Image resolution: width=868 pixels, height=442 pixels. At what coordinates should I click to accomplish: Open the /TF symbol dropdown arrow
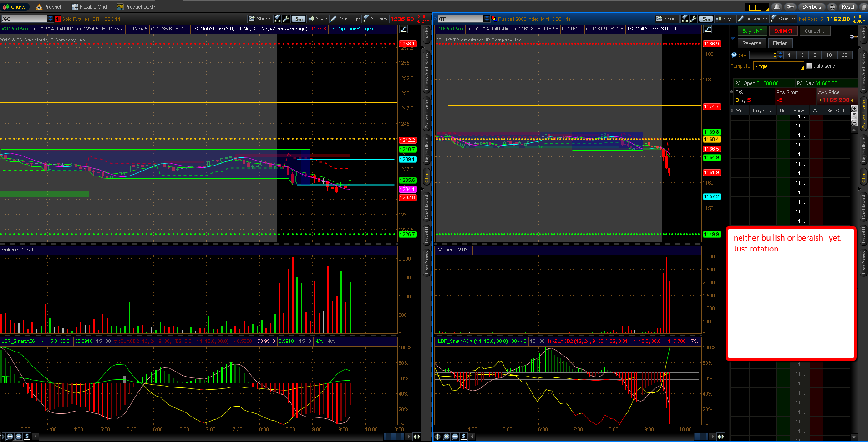[x=487, y=19]
